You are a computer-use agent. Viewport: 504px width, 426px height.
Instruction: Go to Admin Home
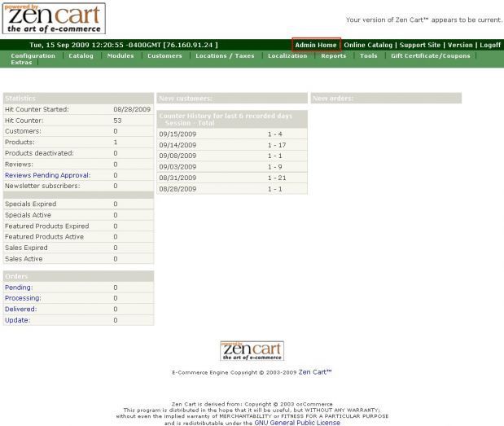[315, 45]
